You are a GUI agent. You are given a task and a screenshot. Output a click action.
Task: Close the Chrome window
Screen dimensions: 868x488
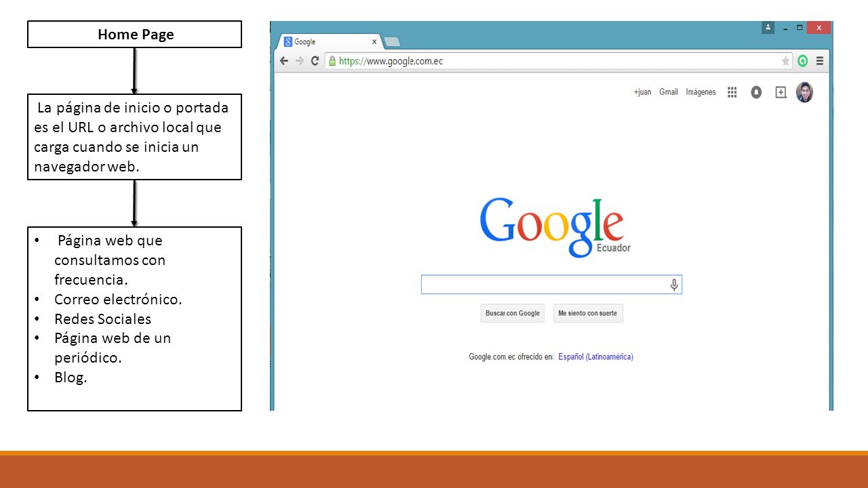point(819,28)
